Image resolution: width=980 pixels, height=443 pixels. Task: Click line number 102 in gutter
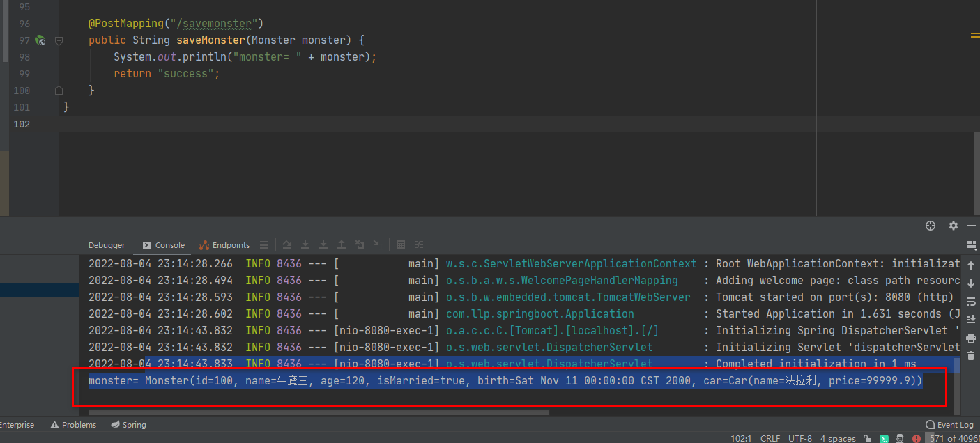pos(22,124)
